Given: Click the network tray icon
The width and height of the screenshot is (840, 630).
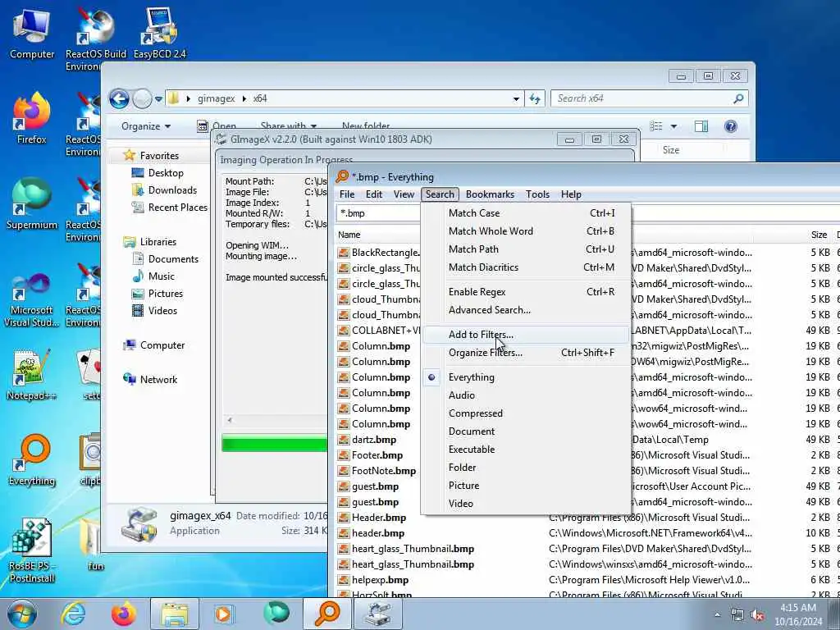Looking at the screenshot, I should coord(737,615).
